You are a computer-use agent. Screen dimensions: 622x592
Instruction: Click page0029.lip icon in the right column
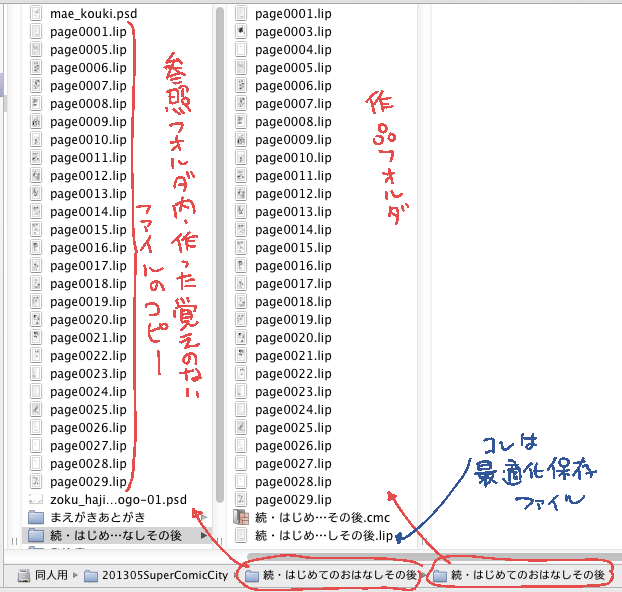point(240,499)
